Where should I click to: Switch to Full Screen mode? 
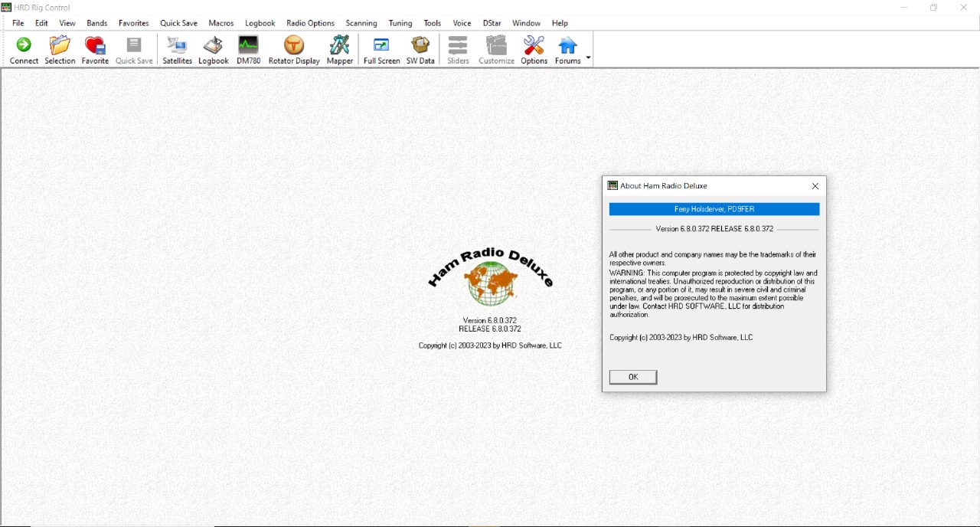tap(381, 50)
